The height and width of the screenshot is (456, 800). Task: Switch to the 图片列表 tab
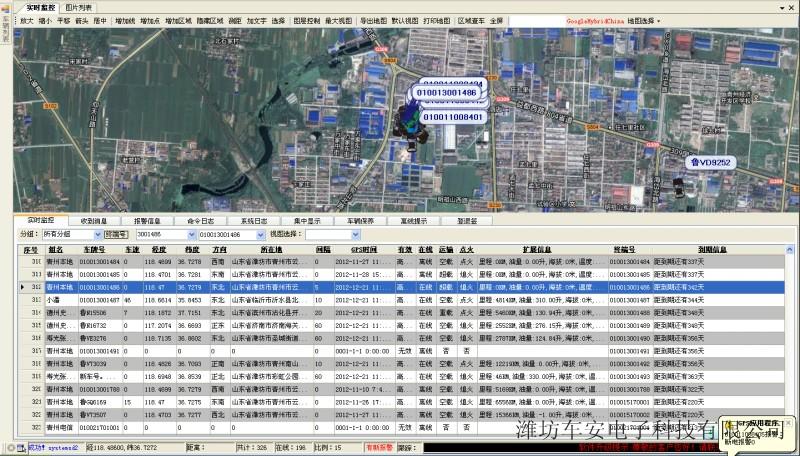(79, 7)
